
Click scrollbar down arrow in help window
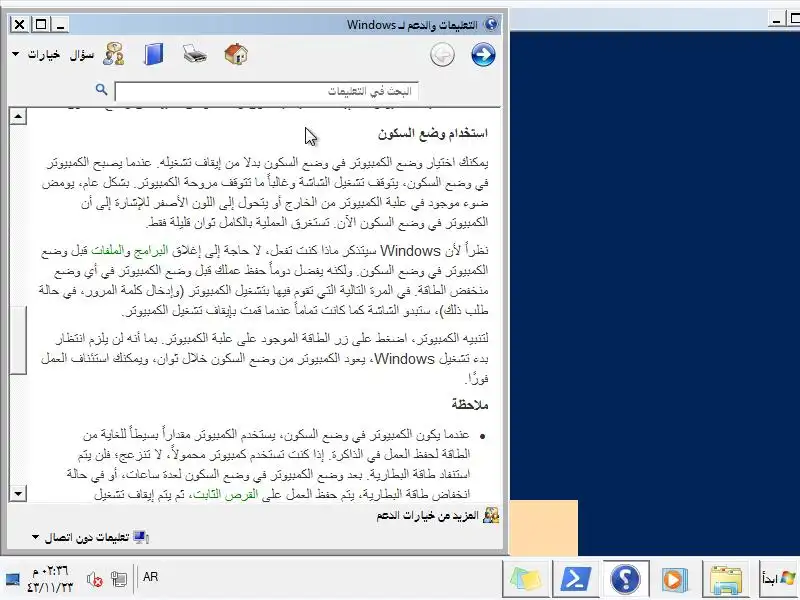pos(18,493)
